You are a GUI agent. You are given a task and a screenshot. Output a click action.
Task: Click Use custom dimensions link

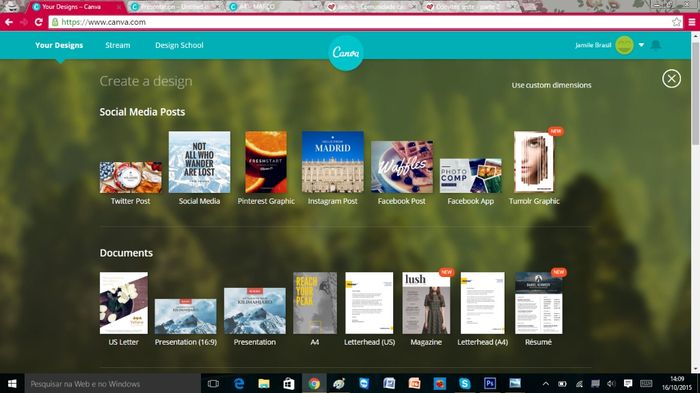coord(551,85)
